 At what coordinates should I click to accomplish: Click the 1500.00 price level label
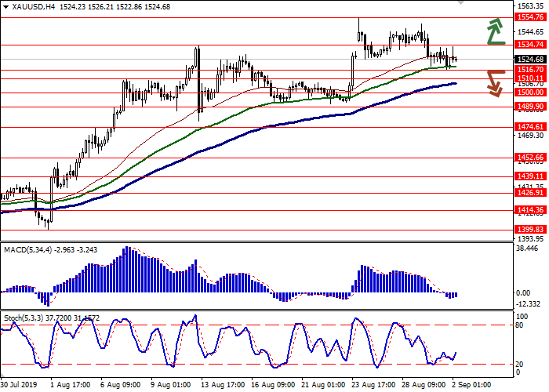tap(530, 93)
